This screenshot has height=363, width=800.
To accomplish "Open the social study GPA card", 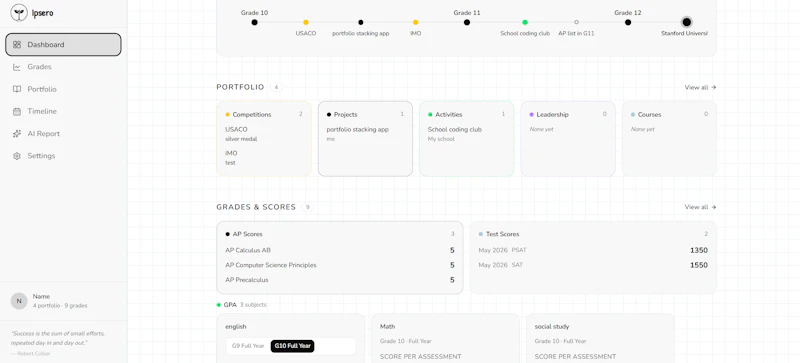I will pos(600,338).
